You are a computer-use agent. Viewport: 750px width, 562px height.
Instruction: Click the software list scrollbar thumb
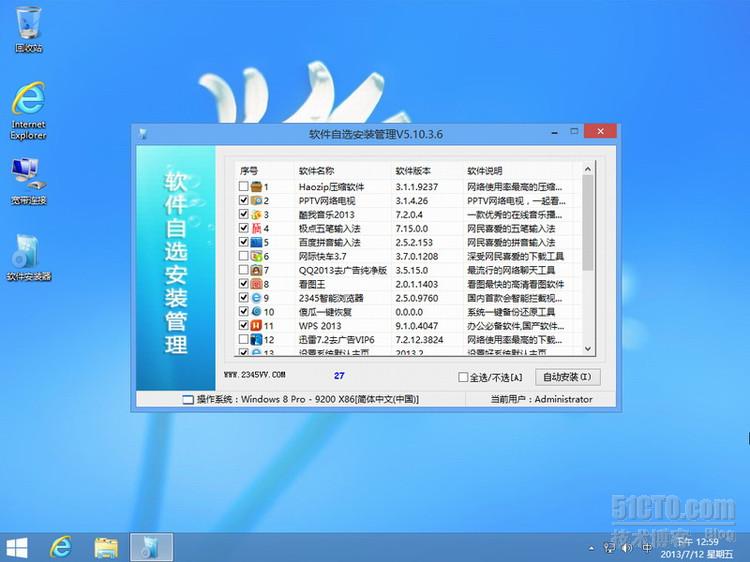[x=588, y=223]
